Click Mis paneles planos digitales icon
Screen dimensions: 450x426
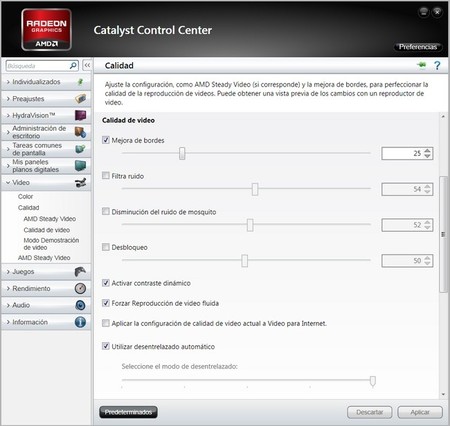point(80,166)
